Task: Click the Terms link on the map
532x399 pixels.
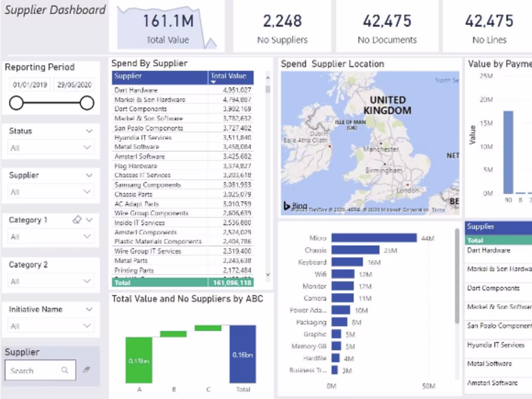Action: (438, 210)
